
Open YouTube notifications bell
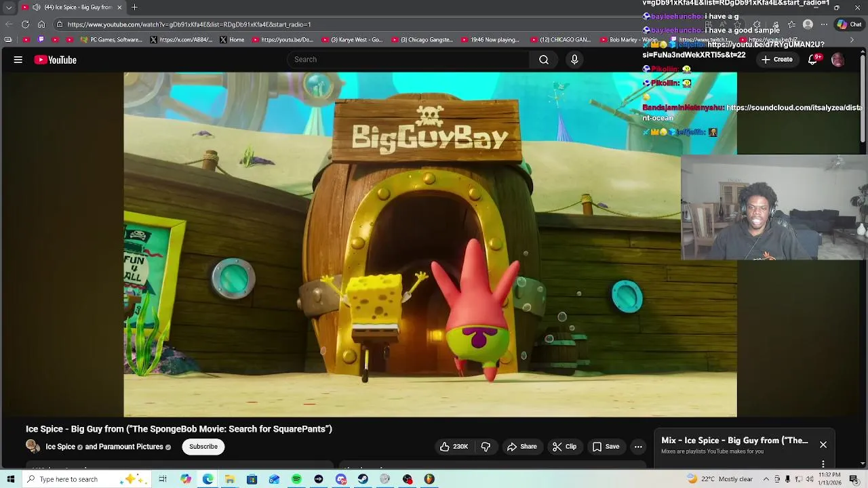point(813,60)
